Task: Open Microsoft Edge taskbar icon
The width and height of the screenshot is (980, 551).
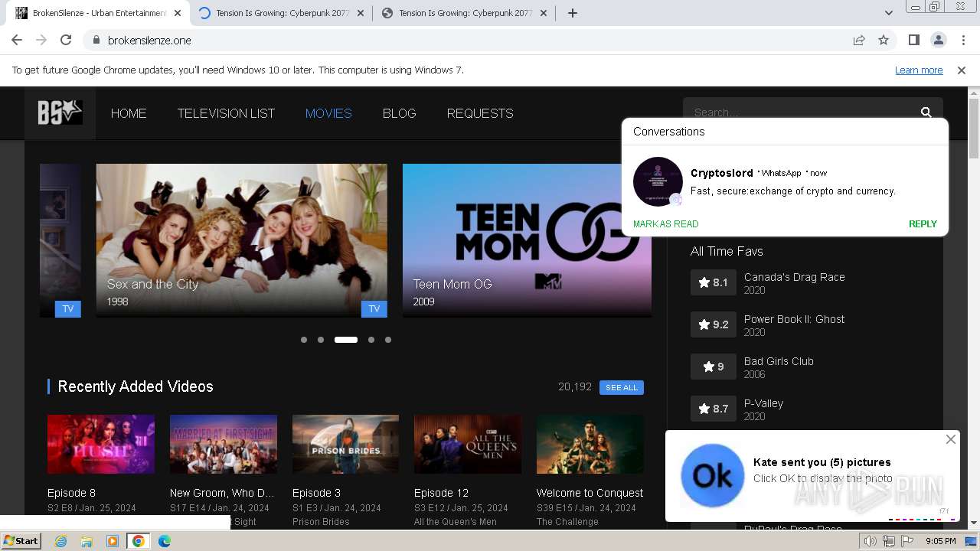Action: [x=164, y=541]
